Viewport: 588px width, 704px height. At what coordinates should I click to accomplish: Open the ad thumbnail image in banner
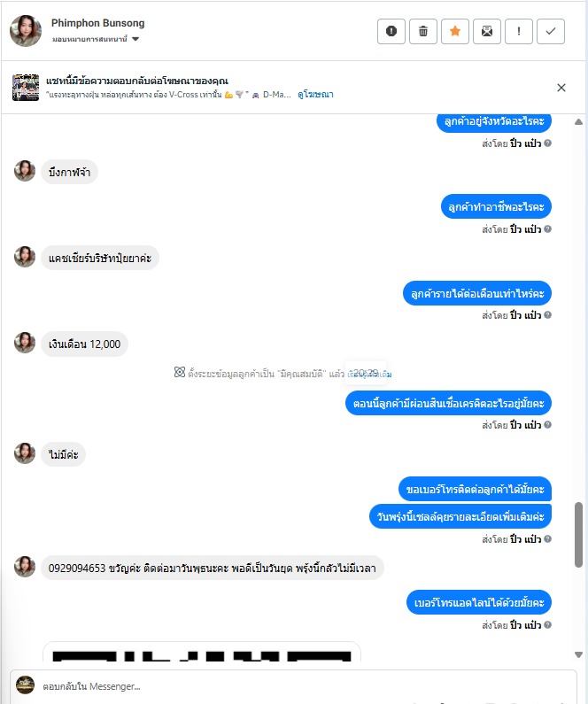[x=26, y=88]
